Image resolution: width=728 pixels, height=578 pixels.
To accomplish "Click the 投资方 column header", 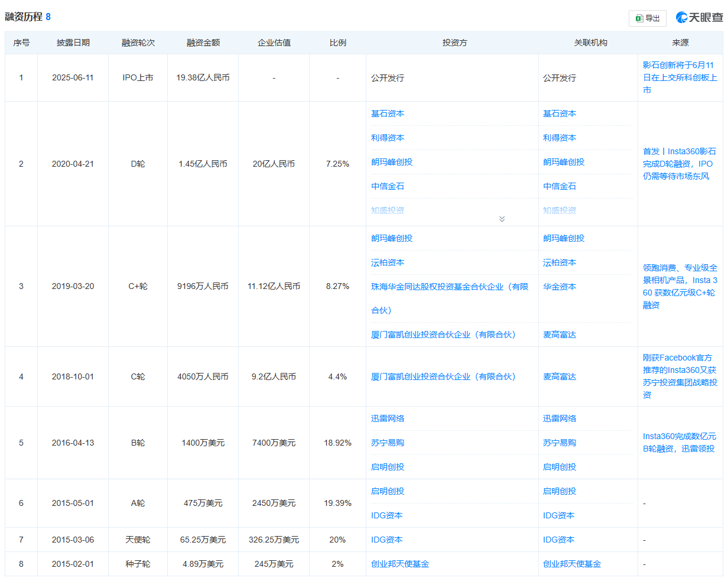I will click(455, 43).
